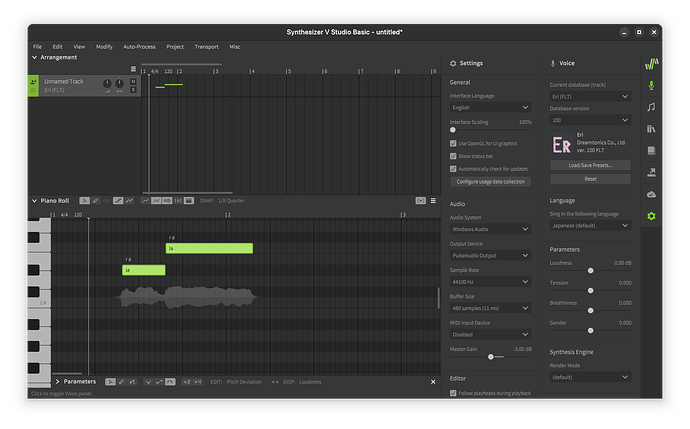The height and width of the screenshot is (429, 690).
Task: Open the Dictionary books icon in sidebar
Action: (651, 129)
